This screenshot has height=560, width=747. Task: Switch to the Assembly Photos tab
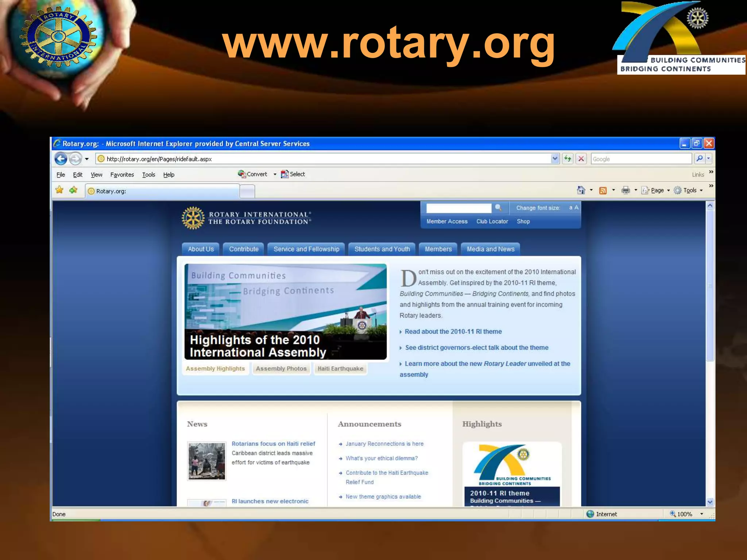click(x=281, y=369)
